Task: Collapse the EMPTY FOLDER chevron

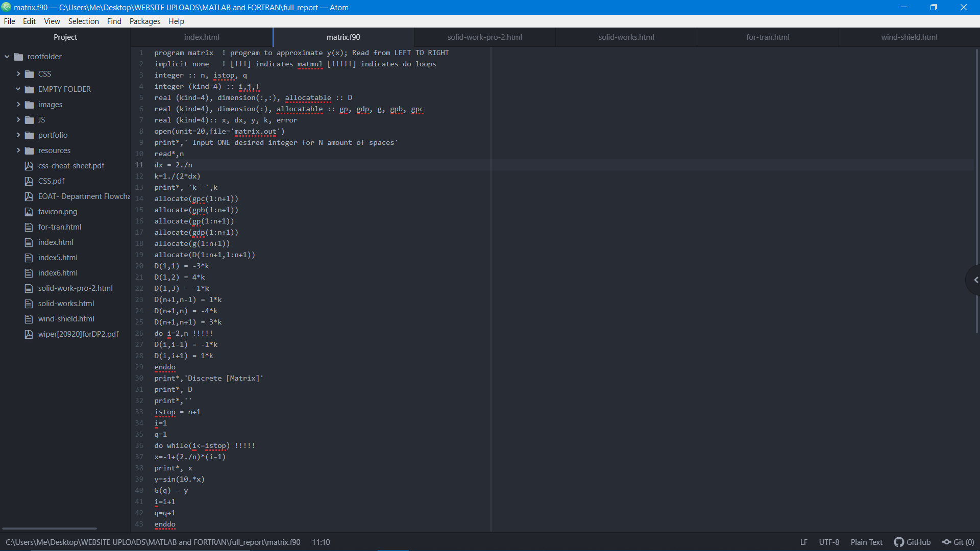Action: (x=18, y=89)
